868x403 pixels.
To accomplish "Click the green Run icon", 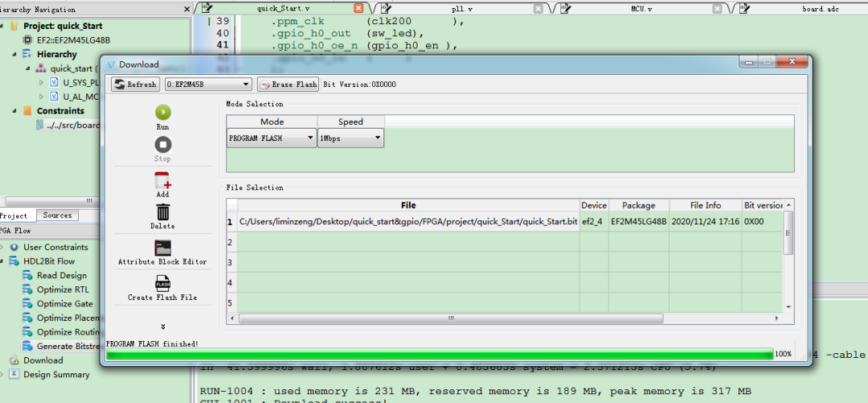I will click(x=162, y=113).
